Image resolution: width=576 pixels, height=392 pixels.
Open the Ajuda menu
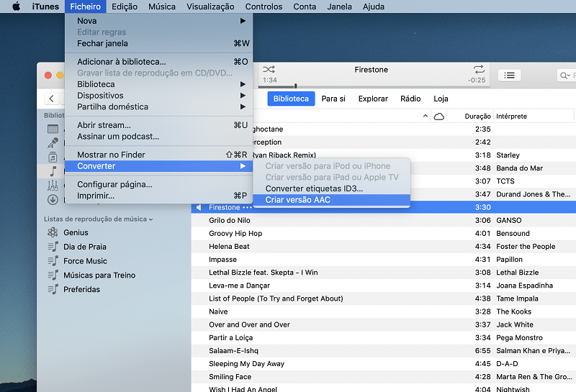point(374,6)
